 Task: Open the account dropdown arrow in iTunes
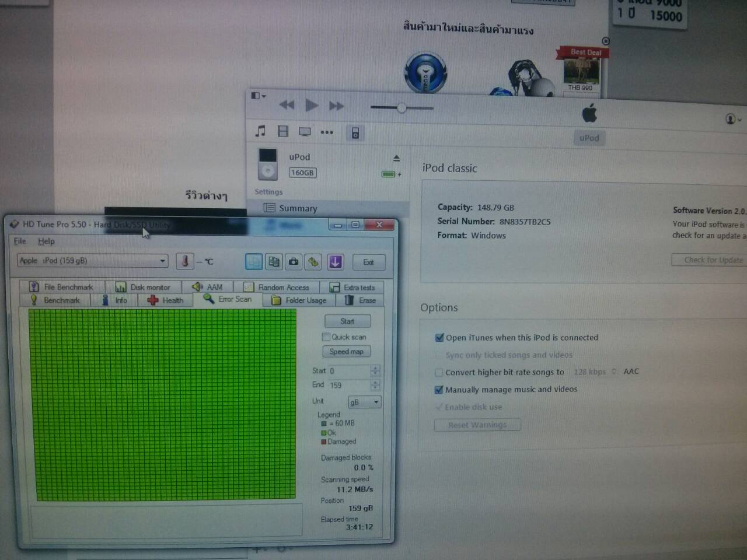(x=739, y=120)
